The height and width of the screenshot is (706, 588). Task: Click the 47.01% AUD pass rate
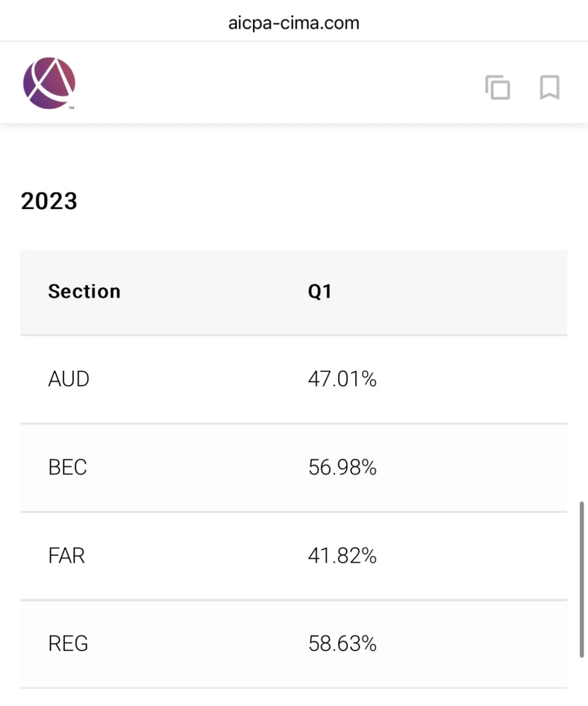point(342,379)
